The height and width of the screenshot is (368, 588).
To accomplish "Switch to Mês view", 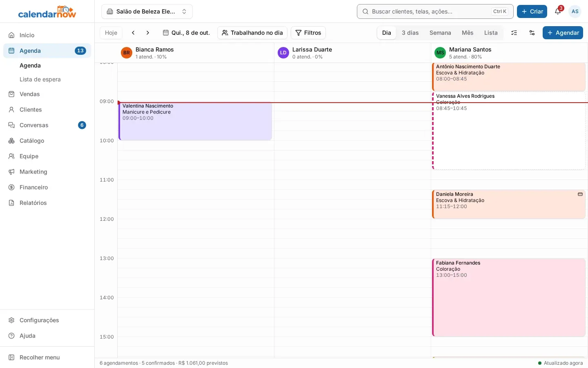I will [468, 33].
